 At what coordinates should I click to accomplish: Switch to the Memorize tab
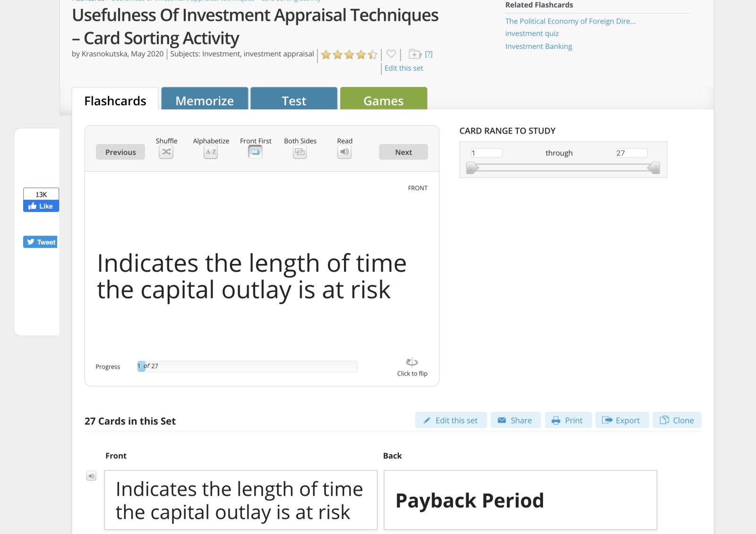click(x=205, y=101)
